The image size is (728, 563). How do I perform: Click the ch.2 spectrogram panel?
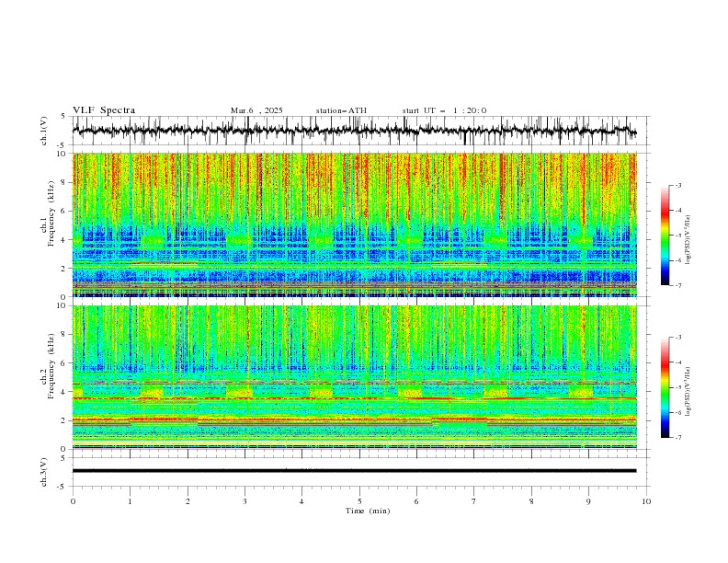(354, 377)
